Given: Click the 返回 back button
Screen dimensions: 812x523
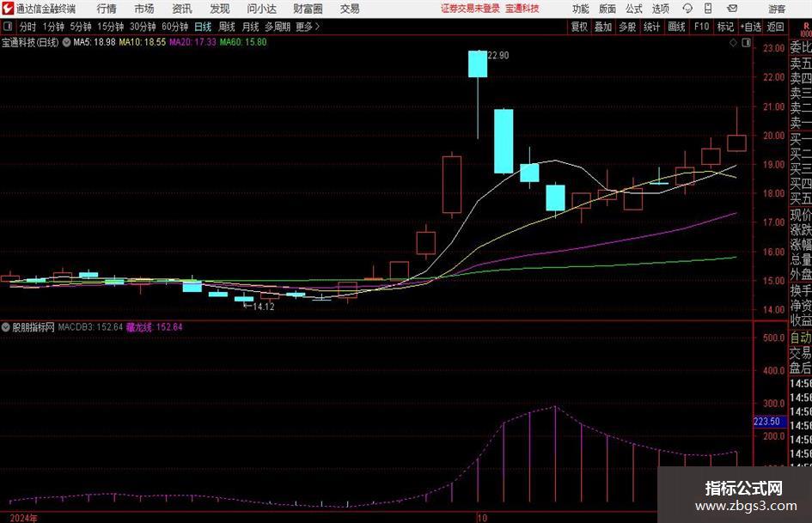Looking at the screenshot, I should tap(775, 27).
